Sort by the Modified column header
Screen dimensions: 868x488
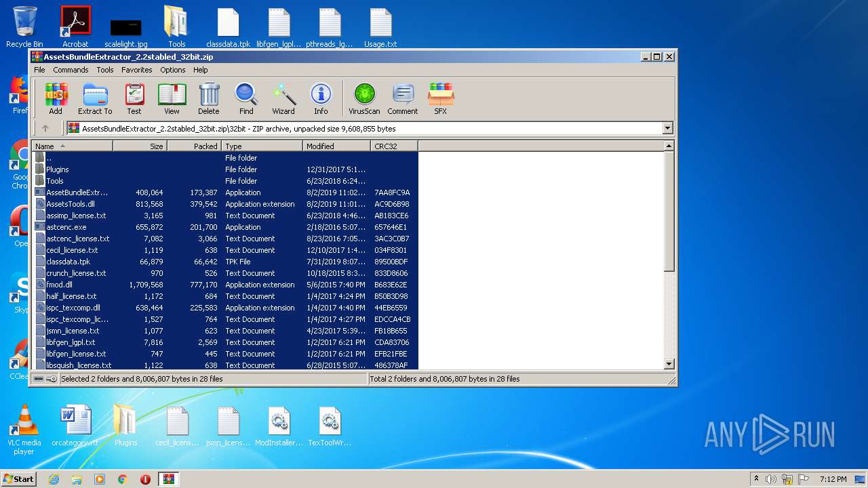pos(336,146)
